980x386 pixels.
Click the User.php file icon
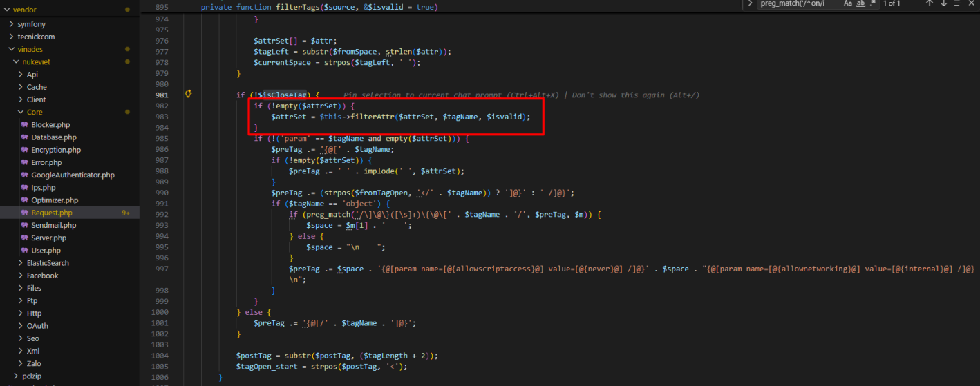pyautogui.click(x=25, y=250)
